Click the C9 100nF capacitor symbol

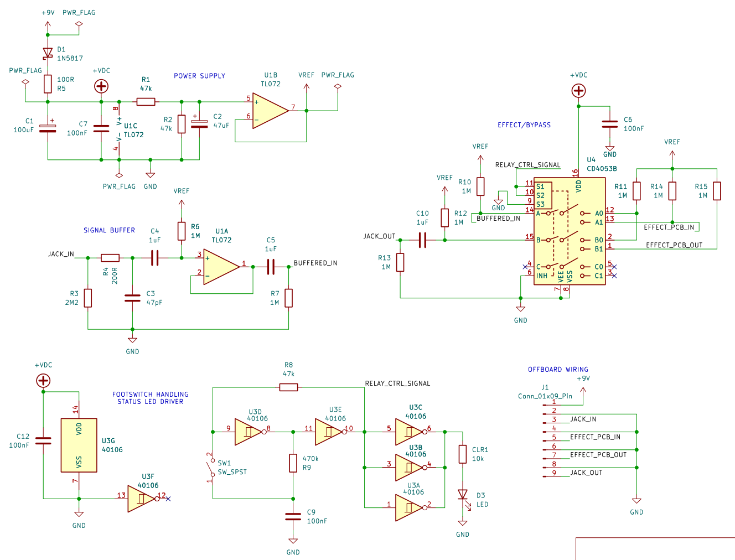pyautogui.click(x=293, y=516)
